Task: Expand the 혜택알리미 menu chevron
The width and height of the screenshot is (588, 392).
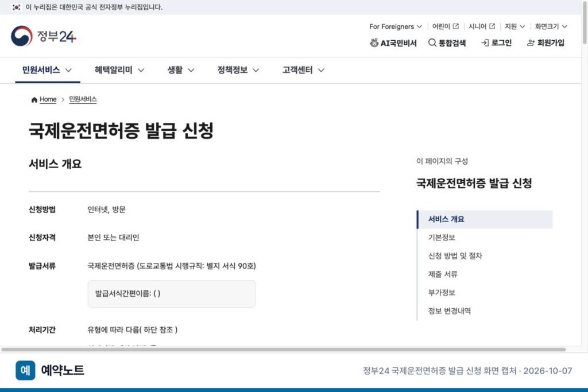Action: 141,70
